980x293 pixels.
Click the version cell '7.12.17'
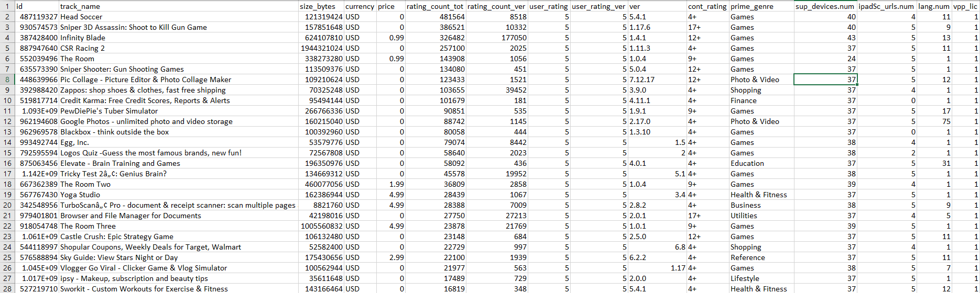tap(657, 80)
